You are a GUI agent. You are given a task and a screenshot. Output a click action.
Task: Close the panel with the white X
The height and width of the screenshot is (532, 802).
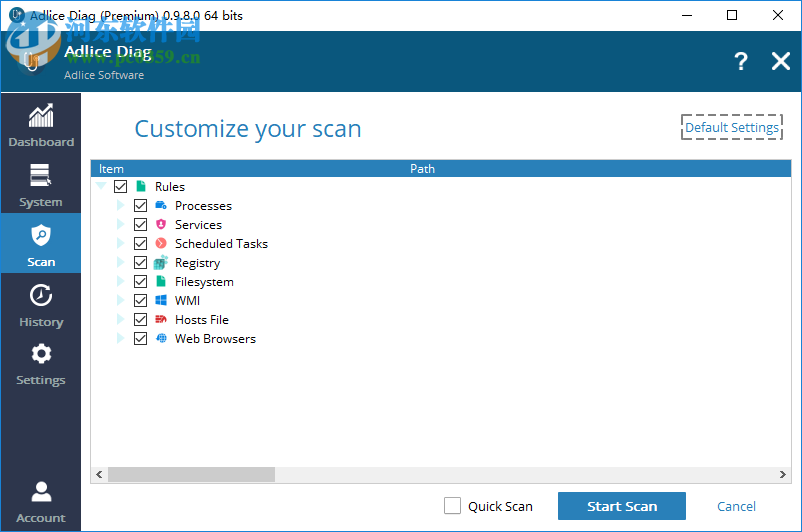point(781,61)
